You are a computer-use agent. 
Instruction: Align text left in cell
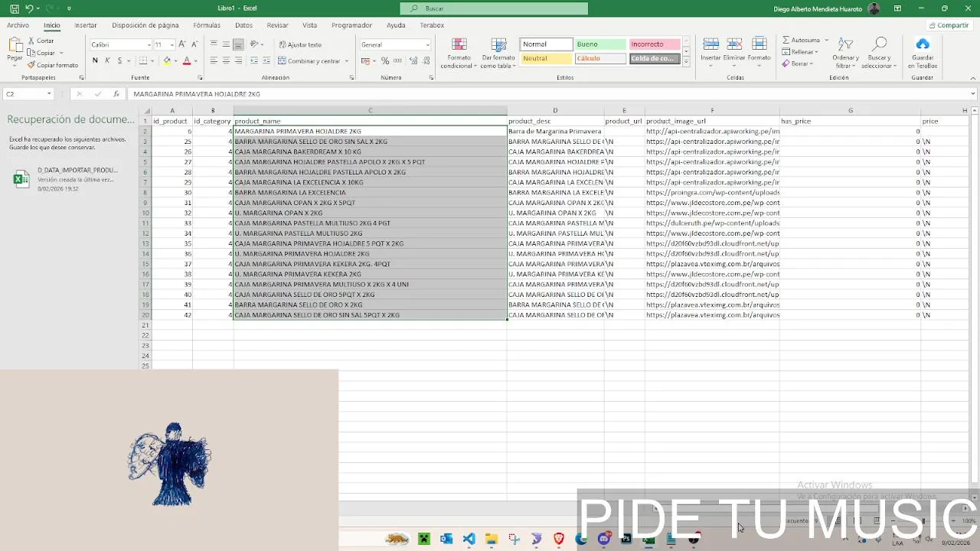coord(214,60)
